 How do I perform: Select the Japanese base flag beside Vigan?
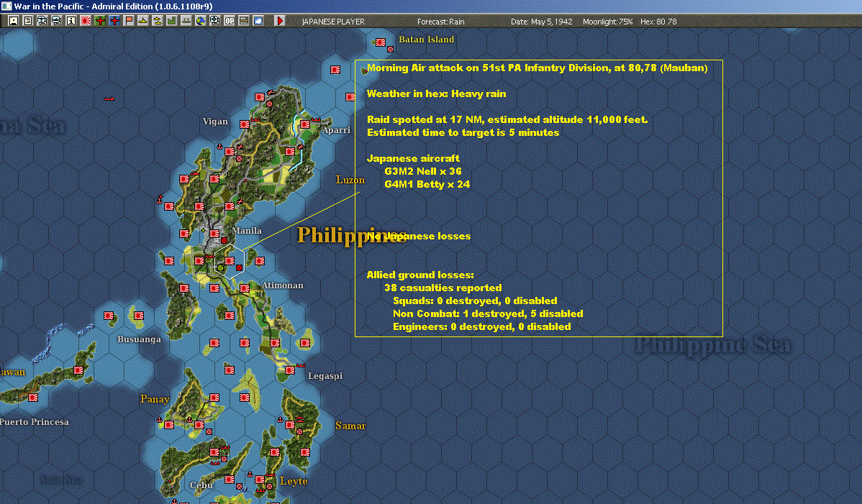(x=245, y=124)
